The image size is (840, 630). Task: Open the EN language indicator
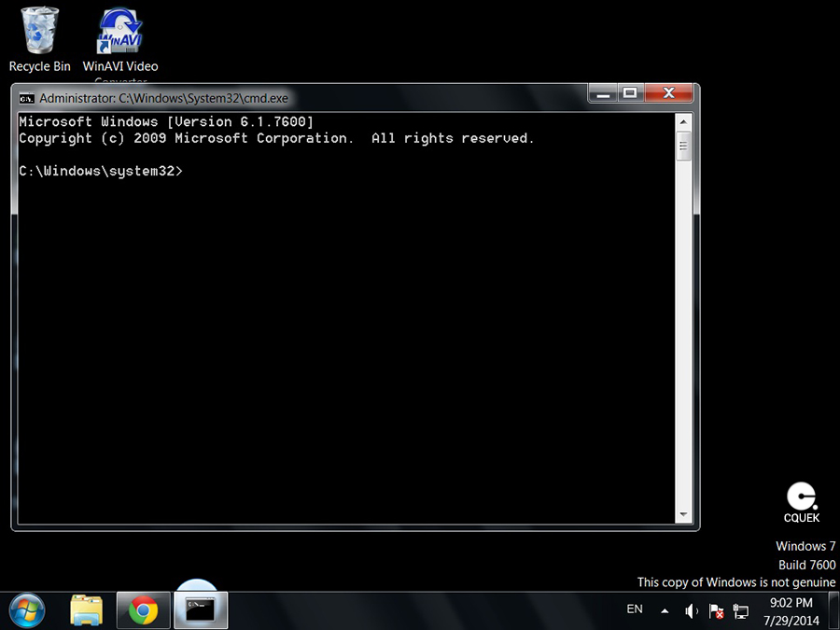coord(635,609)
